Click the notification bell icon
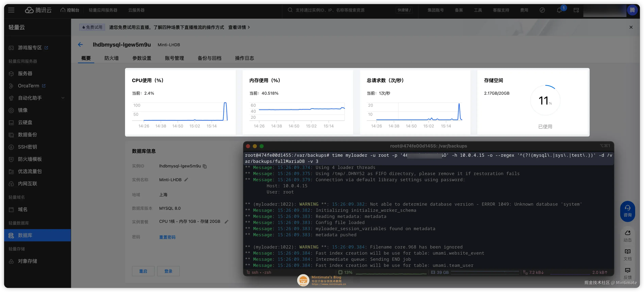The height and width of the screenshot is (292, 644). click(x=559, y=10)
